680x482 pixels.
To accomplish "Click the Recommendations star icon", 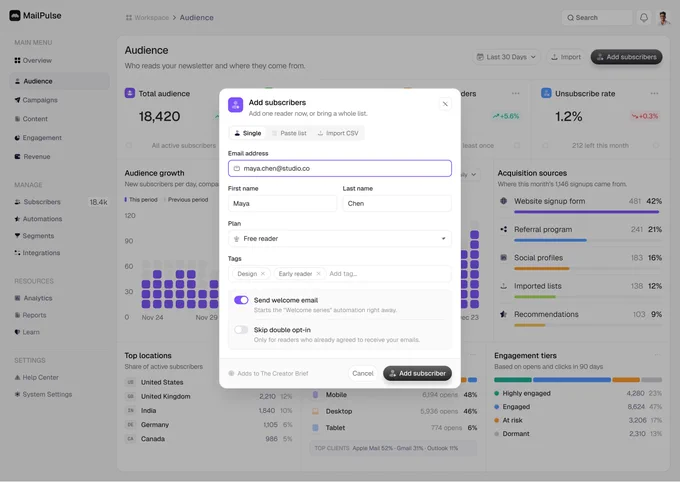I will click(503, 314).
